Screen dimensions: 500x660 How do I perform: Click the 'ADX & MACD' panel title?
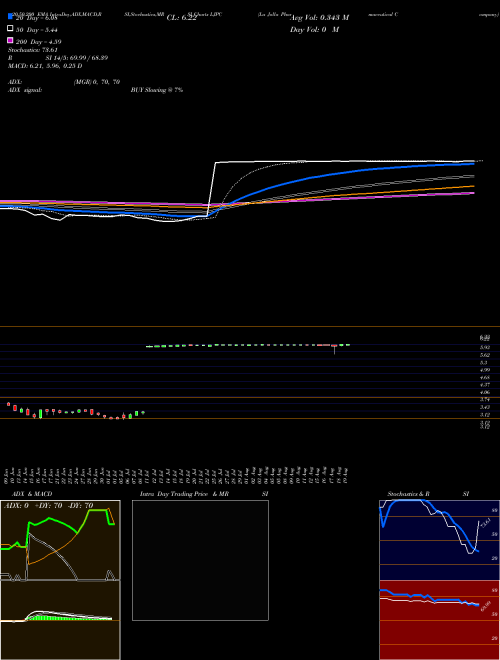[32, 494]
